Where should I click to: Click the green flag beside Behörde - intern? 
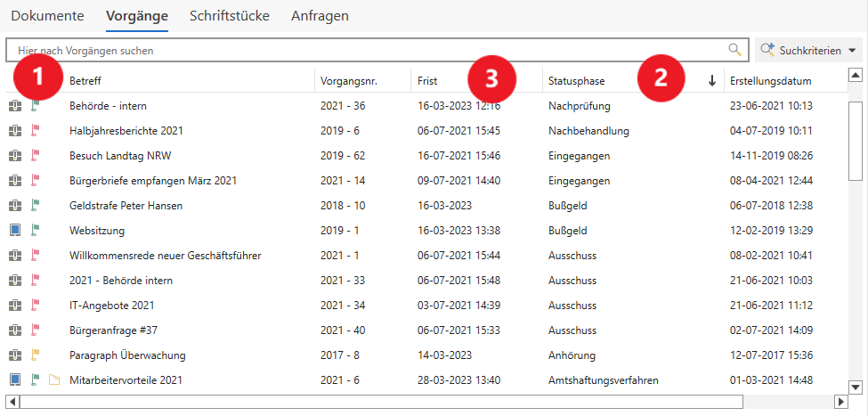pyautogui.click(x=36, y=106)
